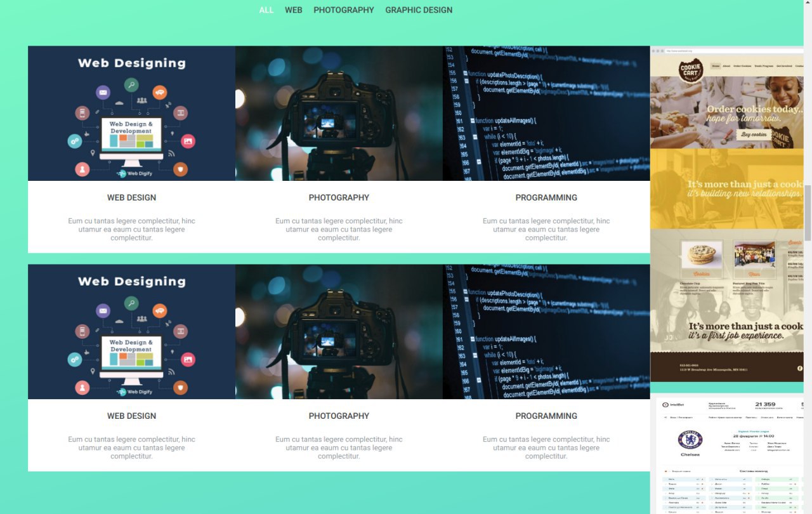This screenshot has width=812, height=514.
Task: Click the WEB DESIGN title in the bottom row
Action: pos(131,416)
